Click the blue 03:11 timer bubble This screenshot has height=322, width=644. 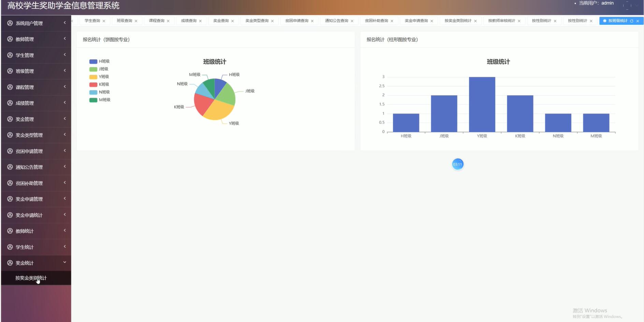pyautogui.click(x=457, y=164)
